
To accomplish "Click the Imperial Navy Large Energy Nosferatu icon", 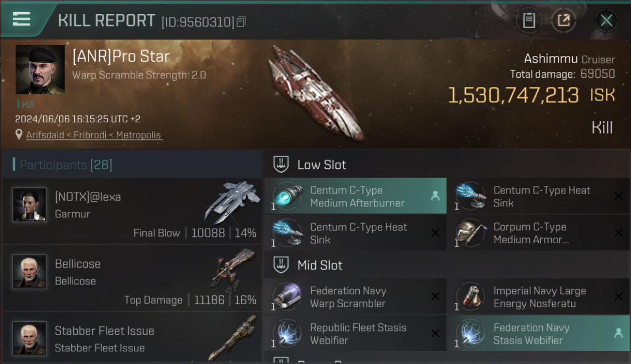I will coord(471,297).
